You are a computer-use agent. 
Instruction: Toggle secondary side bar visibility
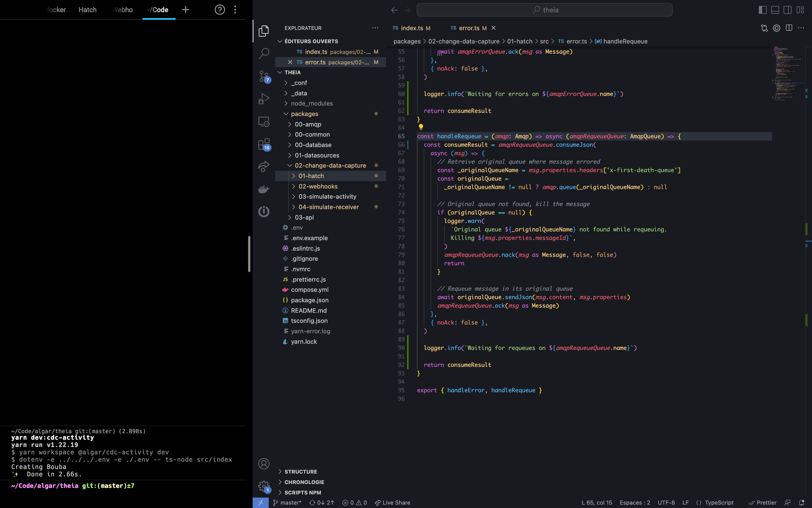787,10
